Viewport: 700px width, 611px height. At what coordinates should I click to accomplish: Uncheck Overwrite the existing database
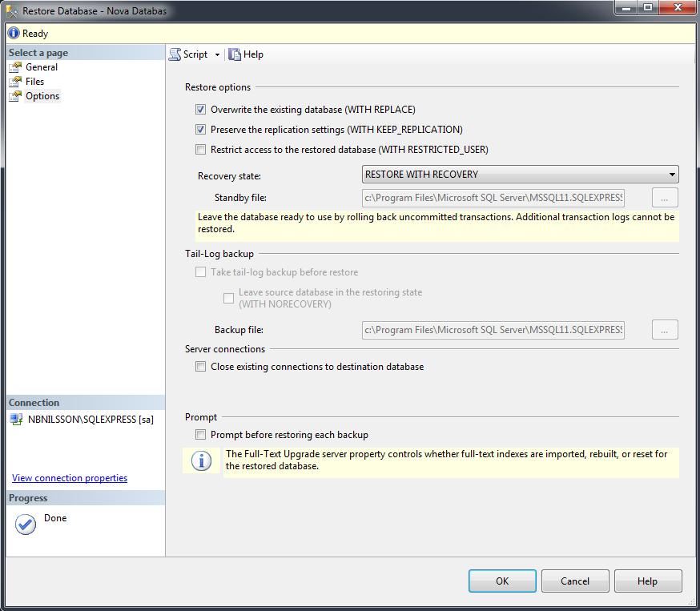201,110
